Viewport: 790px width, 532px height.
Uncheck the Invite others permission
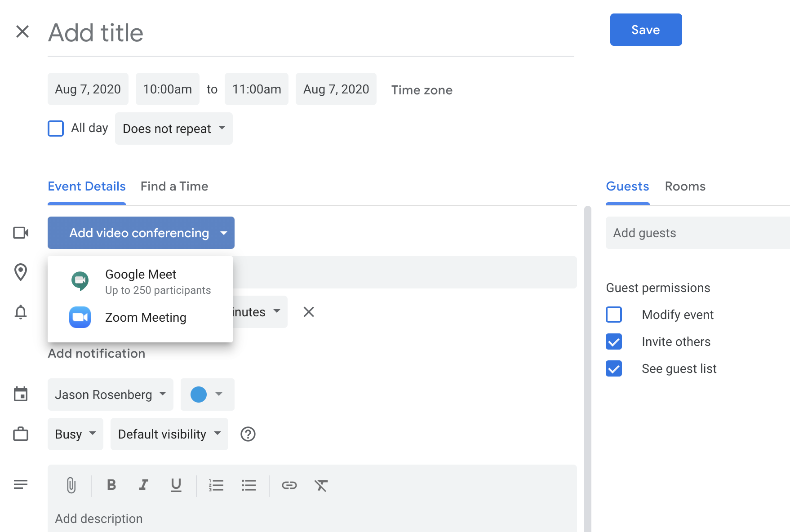tap(614, 341)
